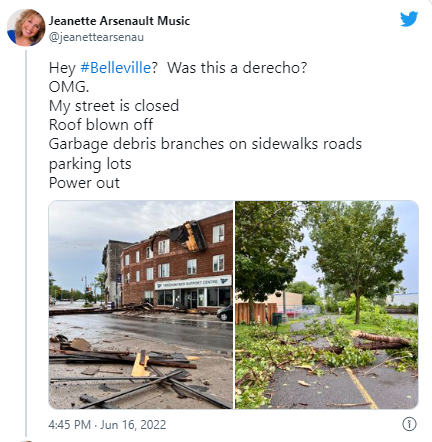Click the "OMG." text line

69,87
